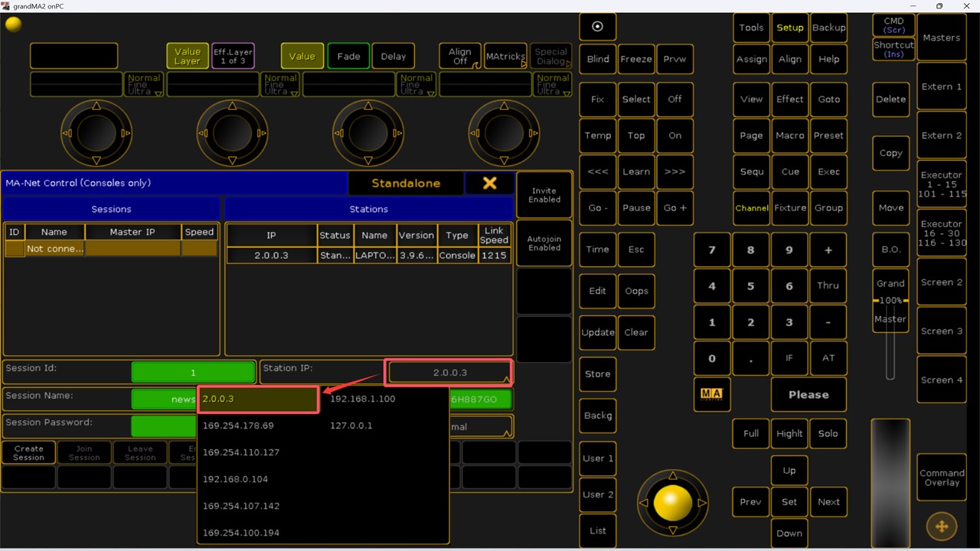Viewport: 980px width, 551px height.
Task: Select 192.168.1.100 from IP list
Action: pyautogui.click(x=362, y=399)
